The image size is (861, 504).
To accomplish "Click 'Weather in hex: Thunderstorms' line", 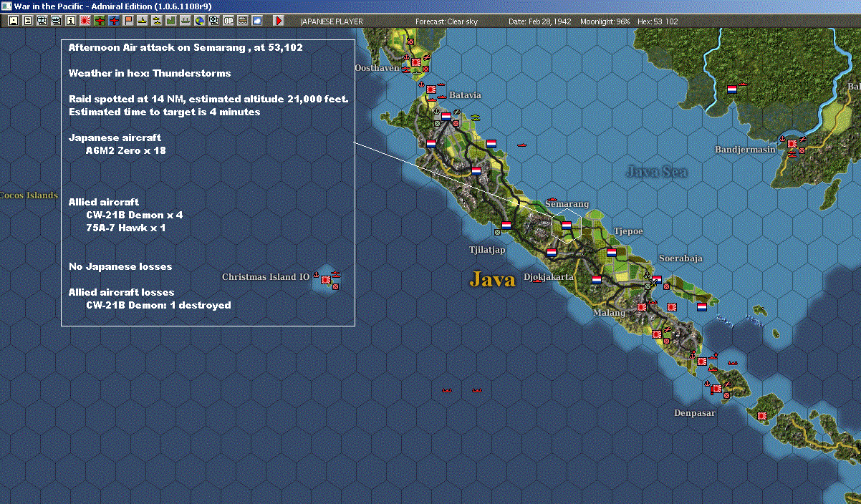I will [x=150, y=73].
